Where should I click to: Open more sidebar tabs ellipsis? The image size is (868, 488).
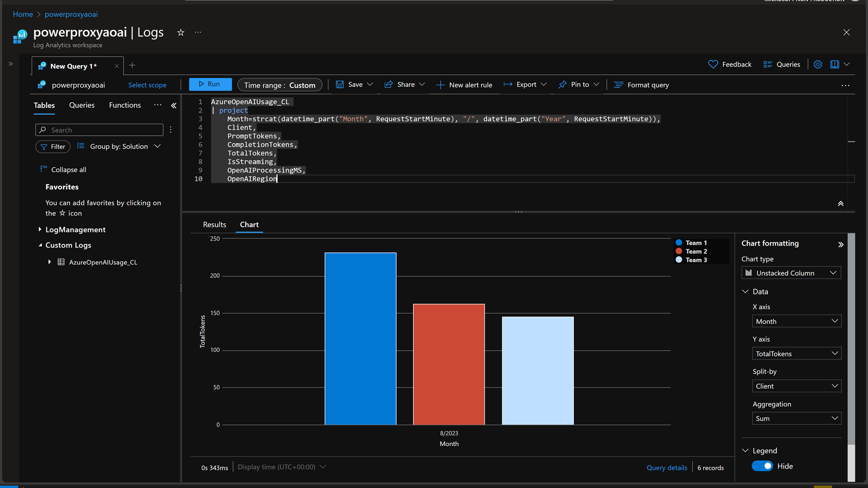(158, 105)
